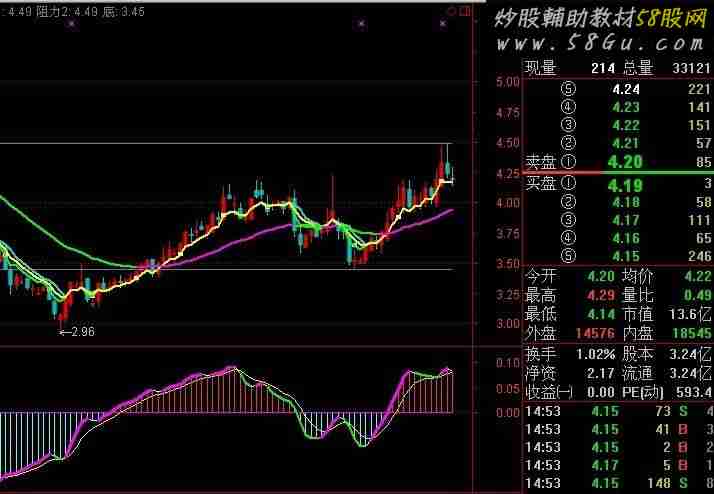This screenshot has height=494, width=714.
Task: Select buy level 4 price 4.16
Action: pyautogui.click(x=626, y=238)
